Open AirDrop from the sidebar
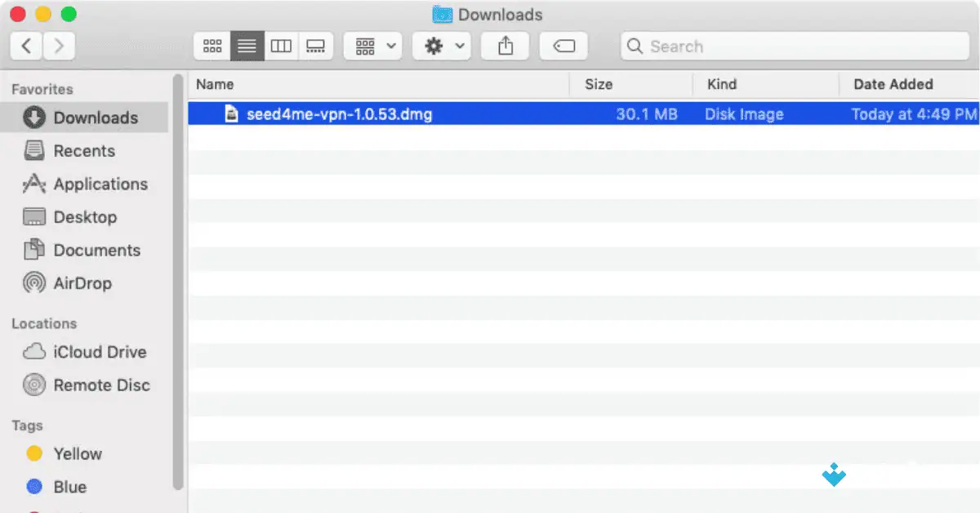 [x=82, y=283]
